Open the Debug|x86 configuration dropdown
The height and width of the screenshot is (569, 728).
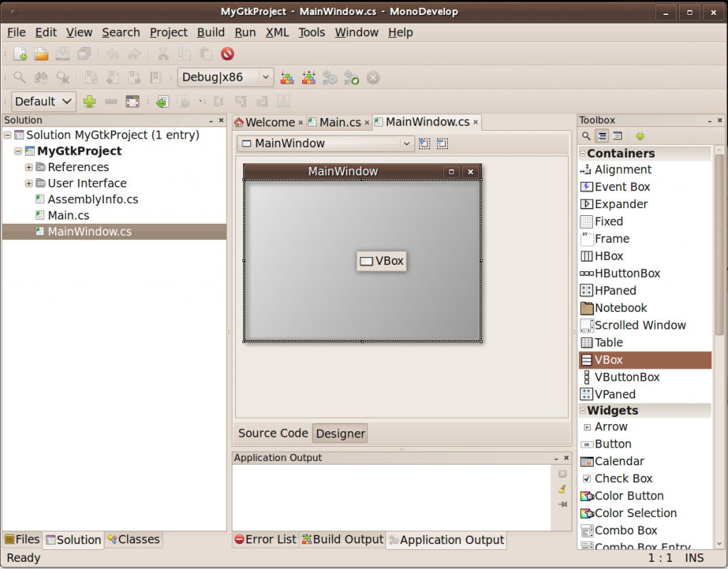click(x=225, y=77)
